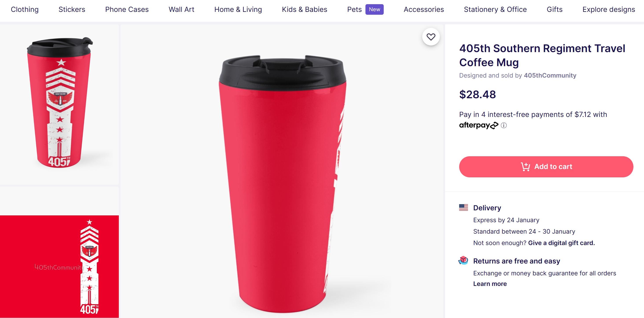Click the New badge beside Pets

[x=374, y=9]
